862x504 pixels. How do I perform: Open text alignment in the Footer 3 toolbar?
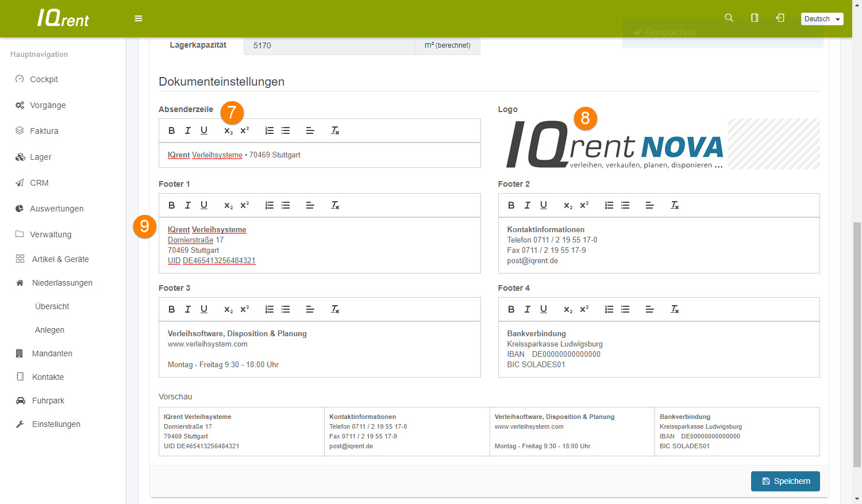click(x=310, y=309)
